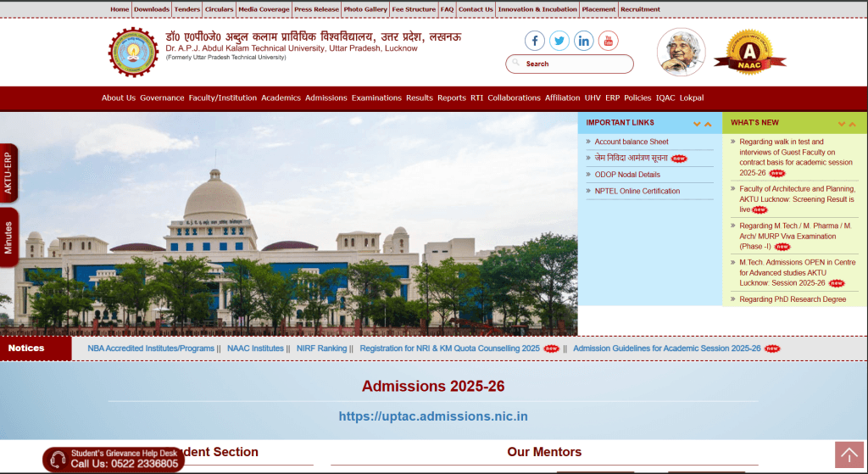Open Faculty/Institution menu

223,98
